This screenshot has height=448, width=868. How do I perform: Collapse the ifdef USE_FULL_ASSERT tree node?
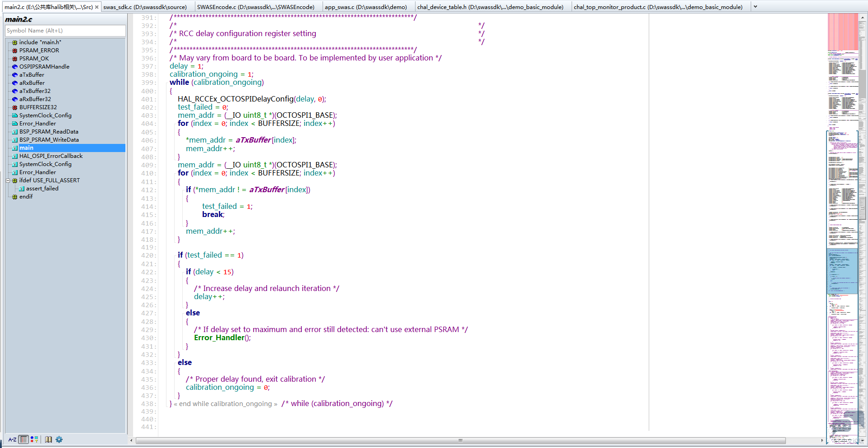[x=8, y=180]
